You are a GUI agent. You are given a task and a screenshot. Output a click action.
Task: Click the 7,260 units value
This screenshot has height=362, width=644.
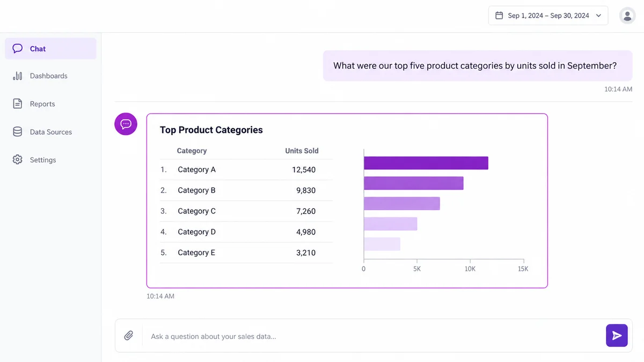pos(306,211)
